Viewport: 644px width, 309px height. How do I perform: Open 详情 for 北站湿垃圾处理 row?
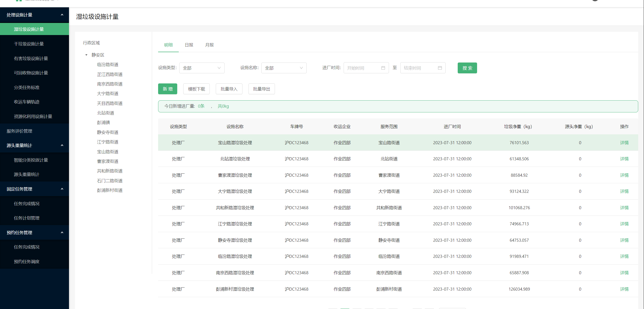pyautogui.click(x=624, y=159)
